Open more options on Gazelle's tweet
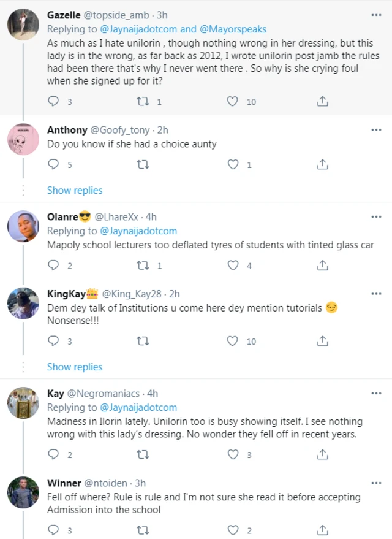The image size is (392, 539). point(377,15)
